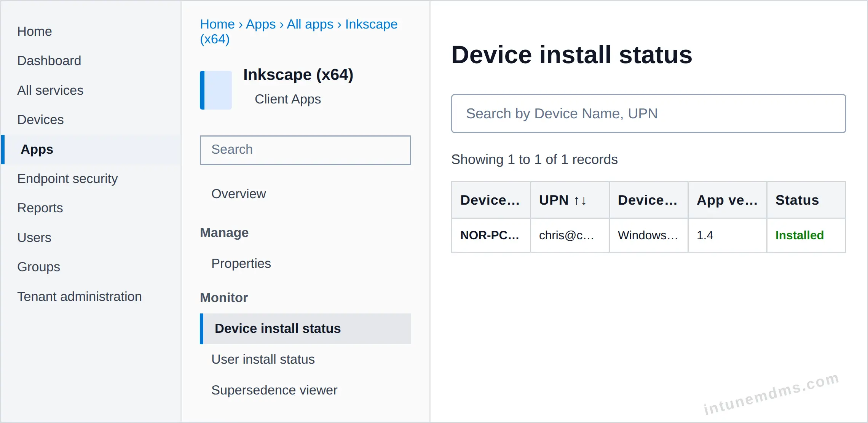Click Showing 1 to 1 of 1 records
Viewport: 868px width, 423px height.
534,159
